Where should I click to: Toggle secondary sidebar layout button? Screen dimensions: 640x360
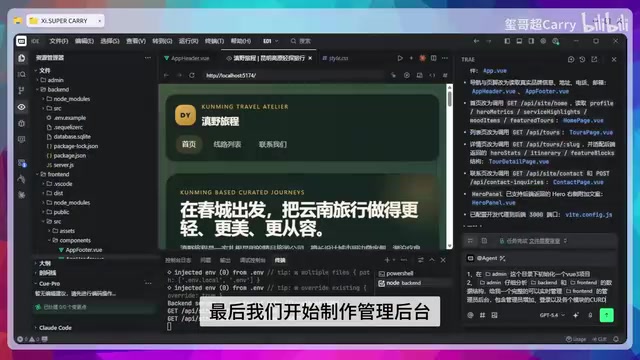click(531, 41)
